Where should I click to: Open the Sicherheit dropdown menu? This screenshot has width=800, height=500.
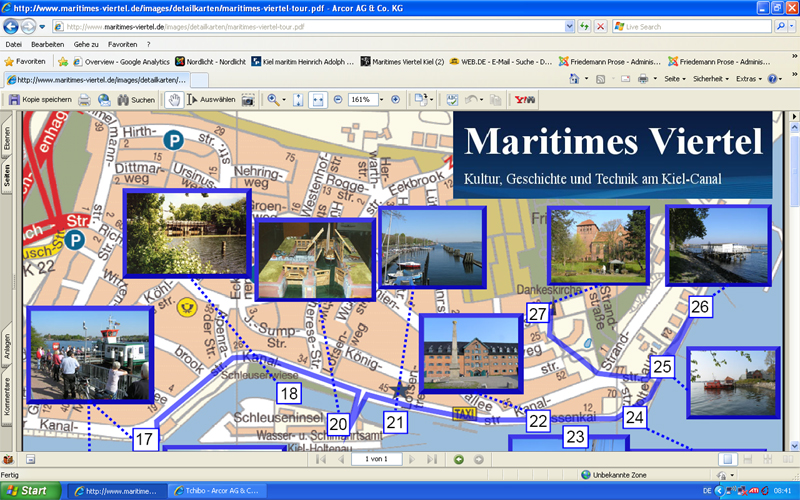(x=711, y=79)
